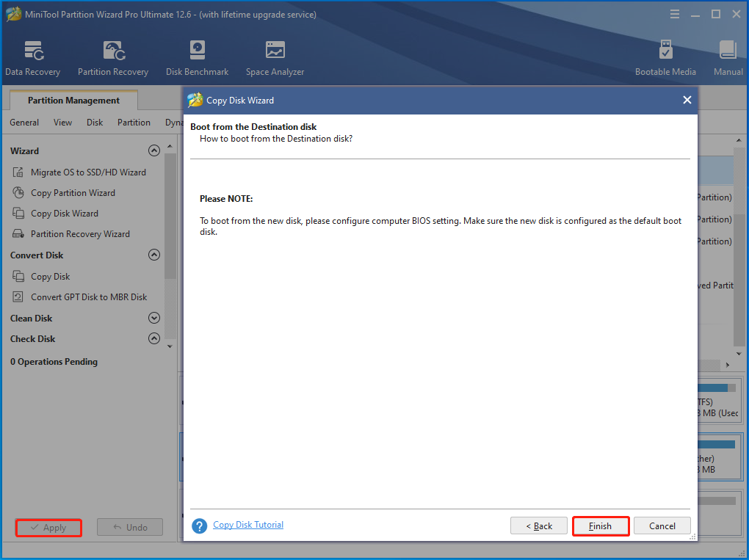
Task: Launch the Partition Recovery tool
Action: [113, 58]
